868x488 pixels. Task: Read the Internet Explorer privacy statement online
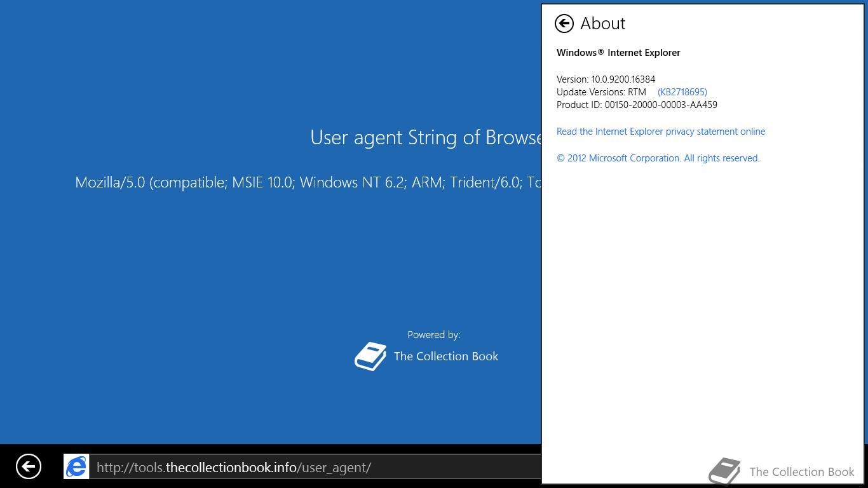[661, 132]
